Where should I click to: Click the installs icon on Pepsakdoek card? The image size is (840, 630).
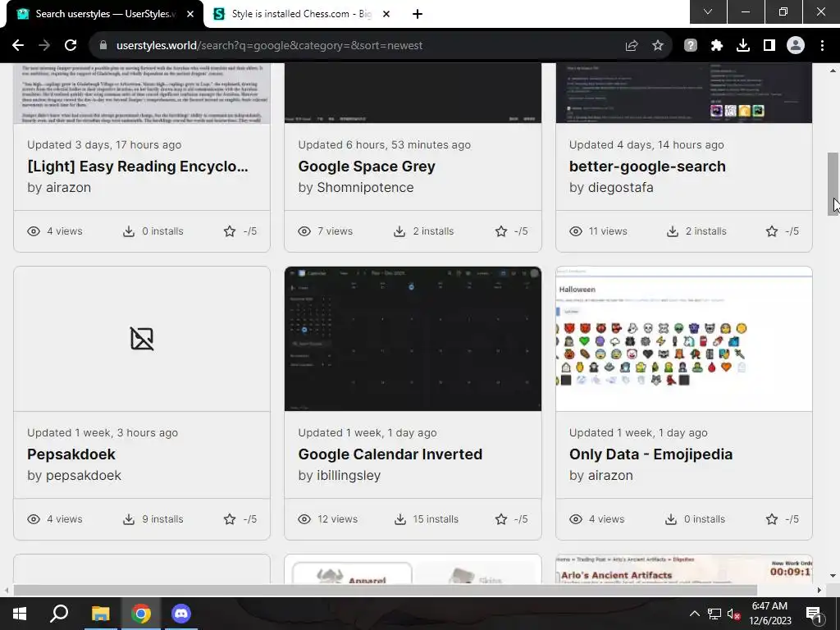pyautogui.click(x=129, y=519)
